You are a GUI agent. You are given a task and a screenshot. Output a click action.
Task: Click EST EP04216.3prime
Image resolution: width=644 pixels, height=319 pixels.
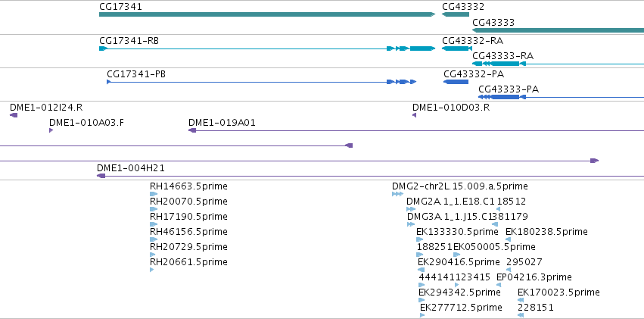(x=499, y=285)
